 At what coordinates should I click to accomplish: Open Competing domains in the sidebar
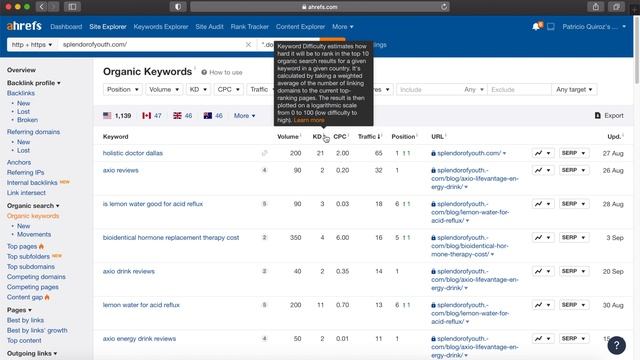(36, 277)
